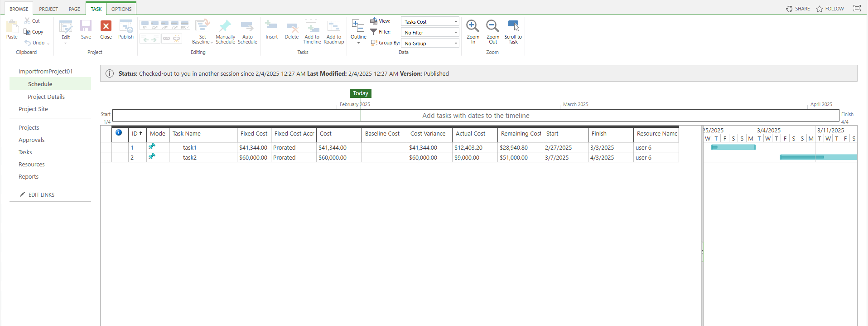
Task: Click the SHARE button
Action: click(798, 9)
